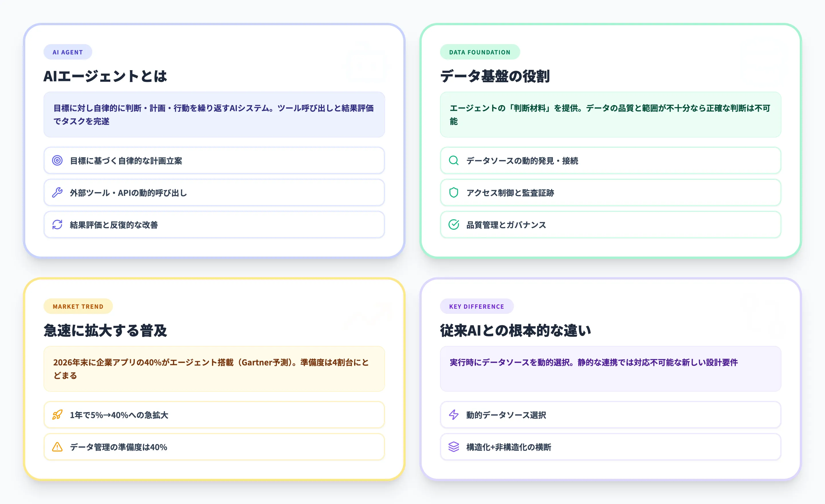The height and width of the screenshot is (504, 825).
Task: Select the KEY DIFFERENCE badge
Action: pos(476,306)
